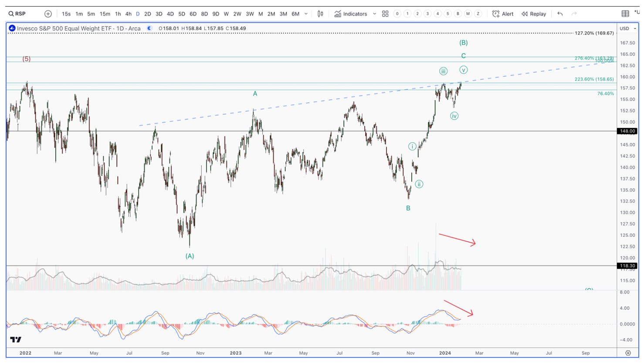Click the C158.49 close value
This screenshot has width=644, height=363.
coord(236,28)
